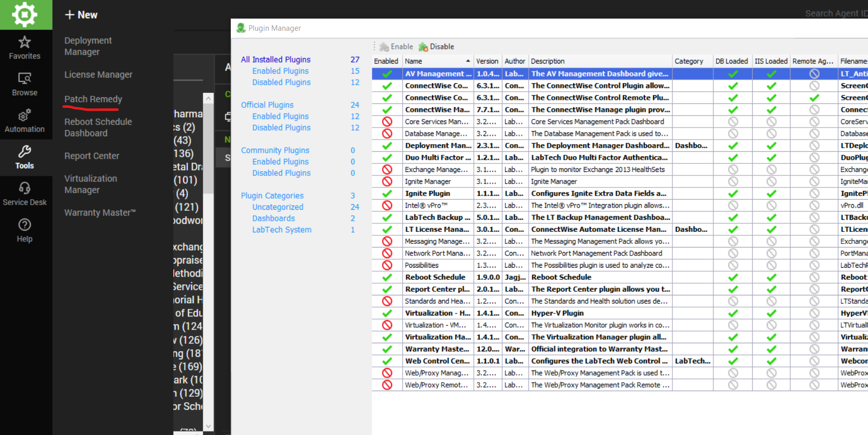Open Virtualization Manager menu item

[91, 184]
